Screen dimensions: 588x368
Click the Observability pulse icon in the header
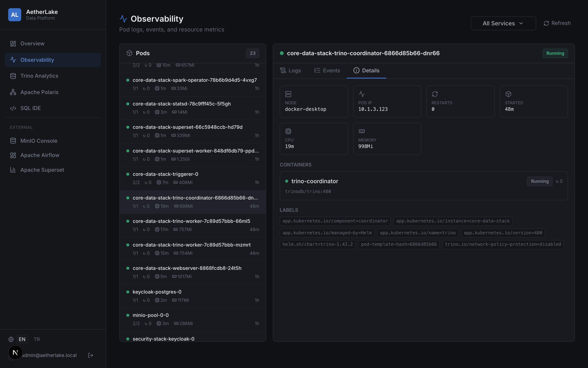[x=124, y=19]
